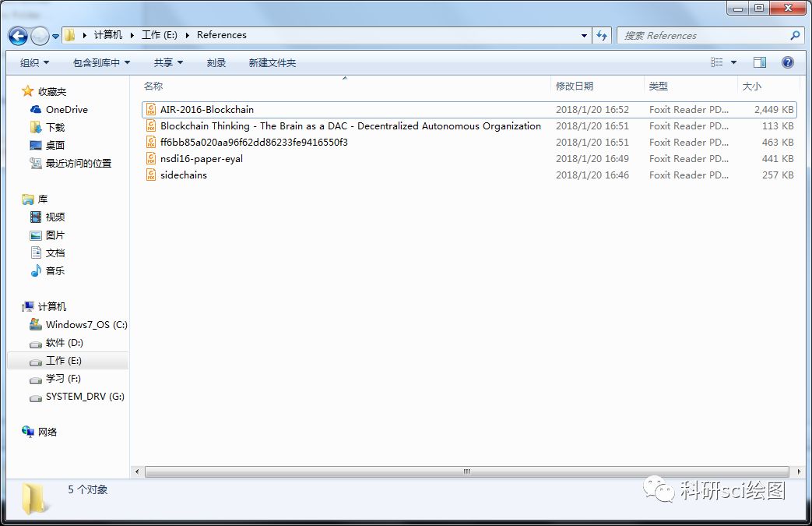
Task: Select the AIR-2016-Blockchain file
Action: [x=469, y=109]
